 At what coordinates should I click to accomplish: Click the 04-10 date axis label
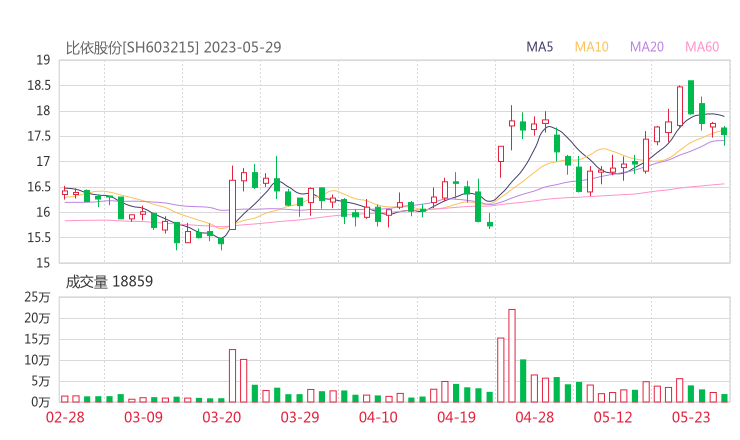click(378, 417)
